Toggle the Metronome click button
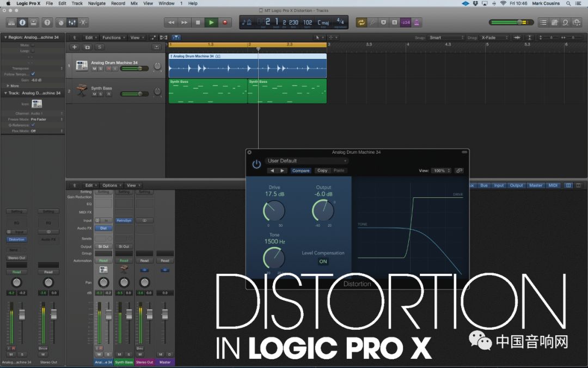Image resolution: width=588 pixels, height=368 pixels. 416,22
